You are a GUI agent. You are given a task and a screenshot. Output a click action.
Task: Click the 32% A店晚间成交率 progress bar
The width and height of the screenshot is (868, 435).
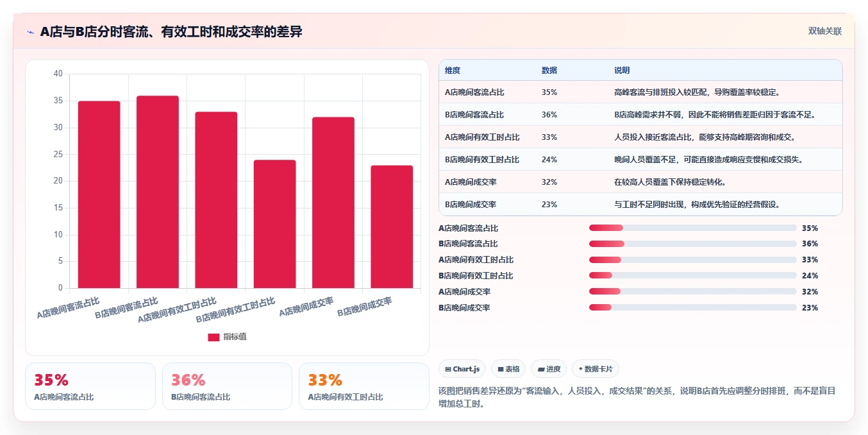[x=693, y=292]
